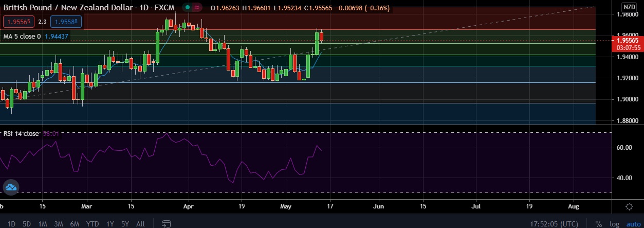Image resolution: width=644 pixels, height=228 pixels.
Task: Select the All time range
Action: 140,224
